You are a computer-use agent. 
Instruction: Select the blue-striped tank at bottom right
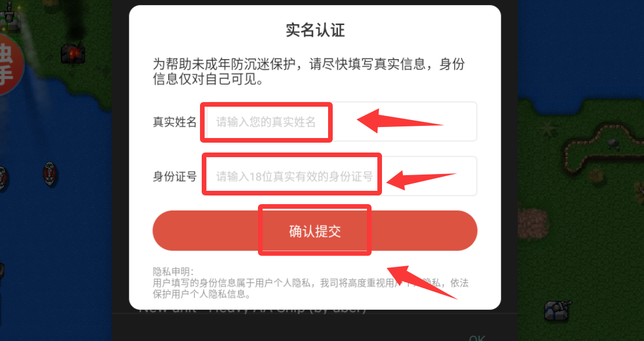557,310
